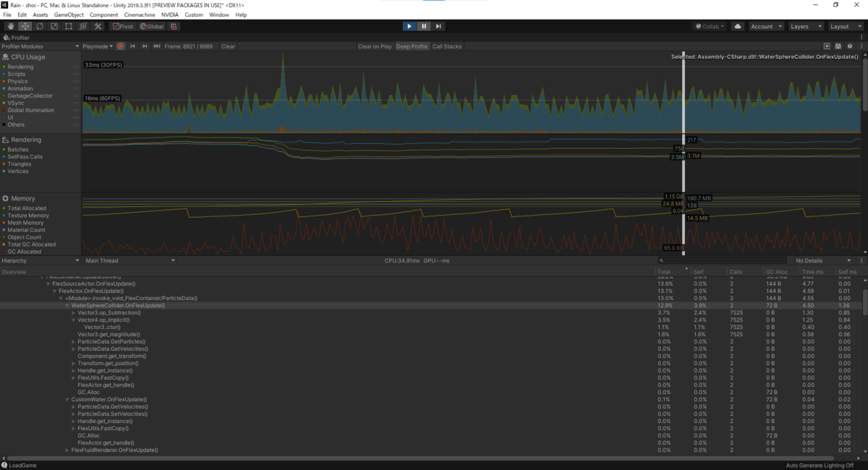Open profiler toolbar kebab options menu
Screen dimensions: 868x470
[861, 46]
